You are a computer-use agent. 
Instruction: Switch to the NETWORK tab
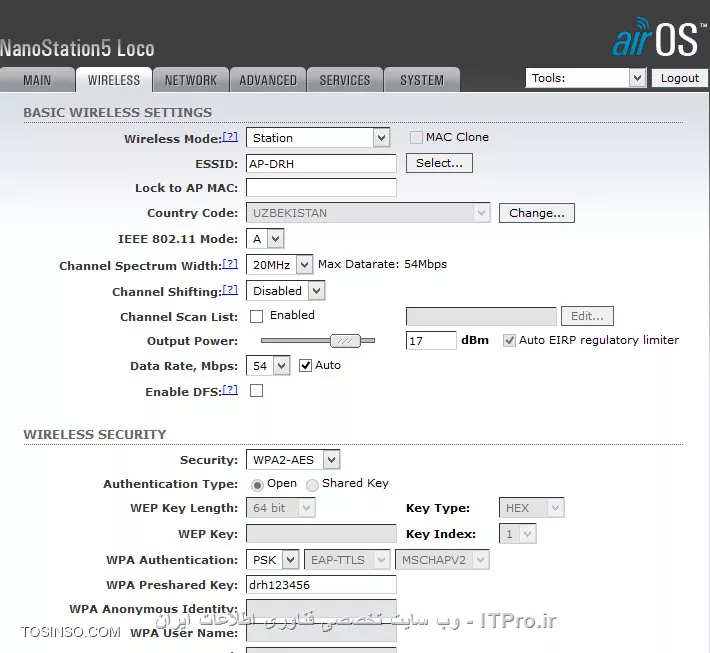(191, 80)
